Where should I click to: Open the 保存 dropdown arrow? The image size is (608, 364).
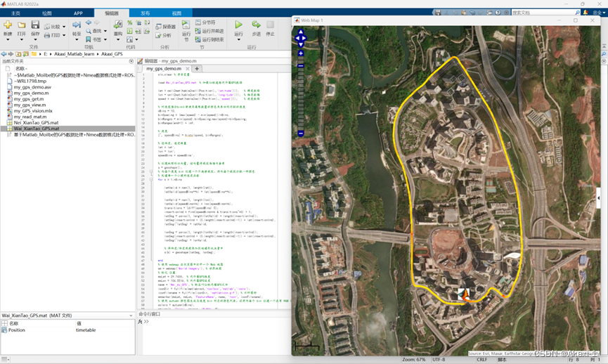(35, 39)
